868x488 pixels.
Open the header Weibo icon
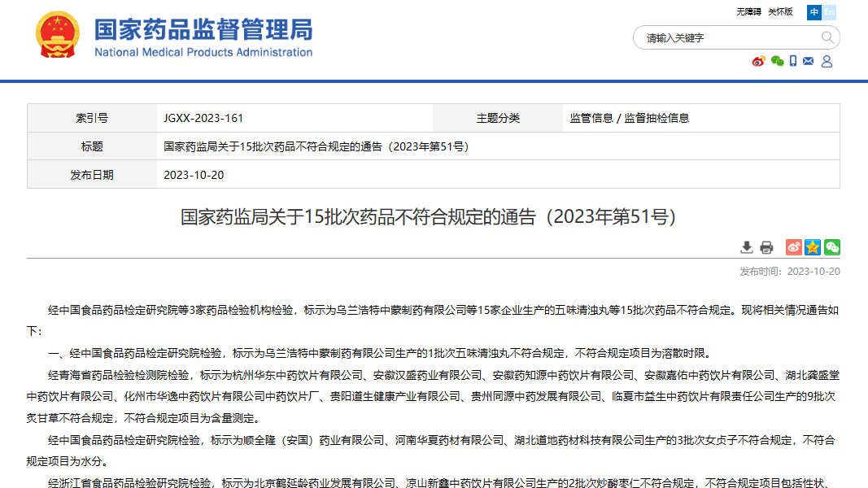pos(758,62)
